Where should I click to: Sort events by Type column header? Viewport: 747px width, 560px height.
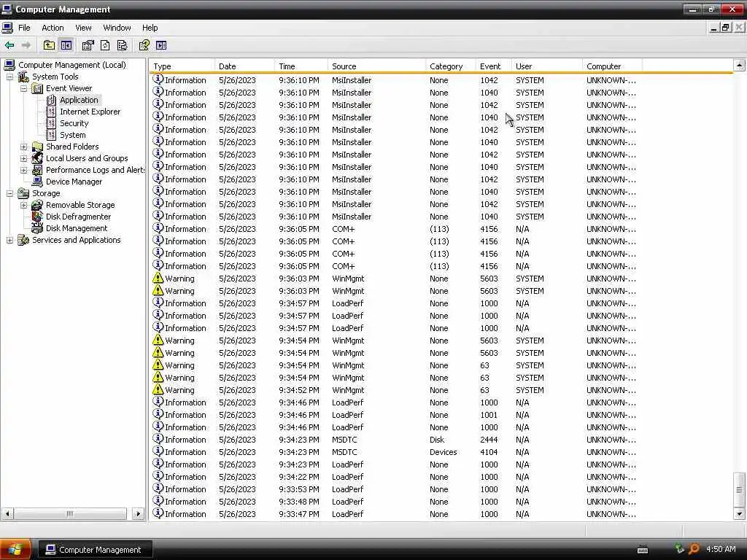tap(182, 66)
